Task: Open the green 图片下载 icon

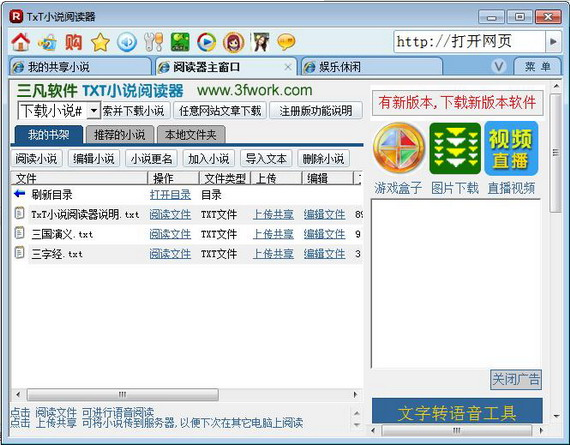Action: click(455, 148)
